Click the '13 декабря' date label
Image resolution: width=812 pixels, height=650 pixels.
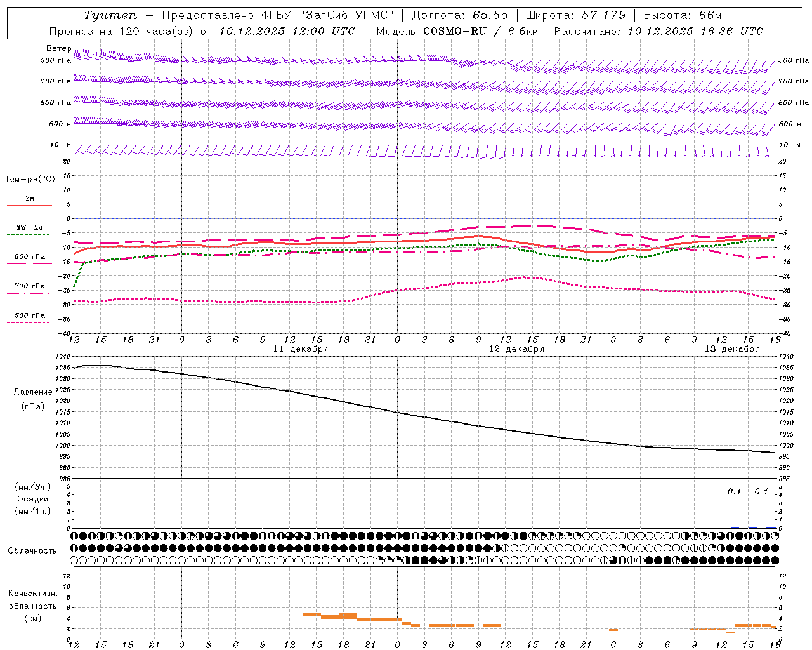[x=732, y=349]
